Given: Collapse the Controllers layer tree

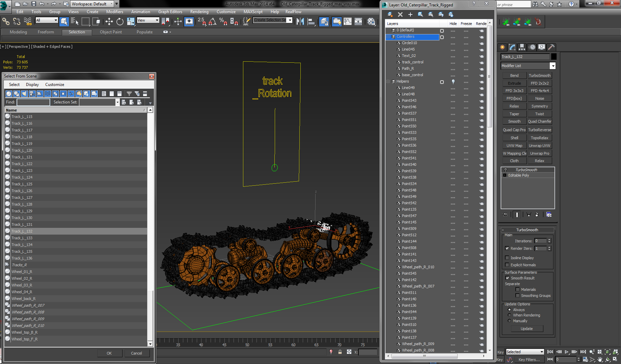Looking at the screenshot, I should [x=388, y=37].
